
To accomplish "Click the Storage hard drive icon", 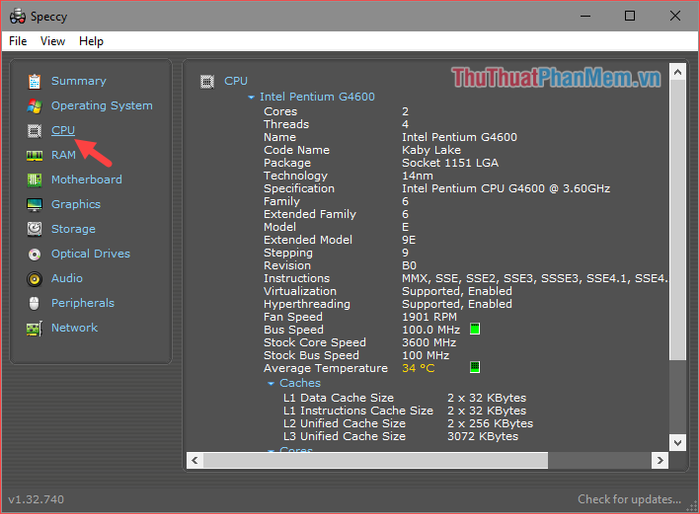I will 34,229.
